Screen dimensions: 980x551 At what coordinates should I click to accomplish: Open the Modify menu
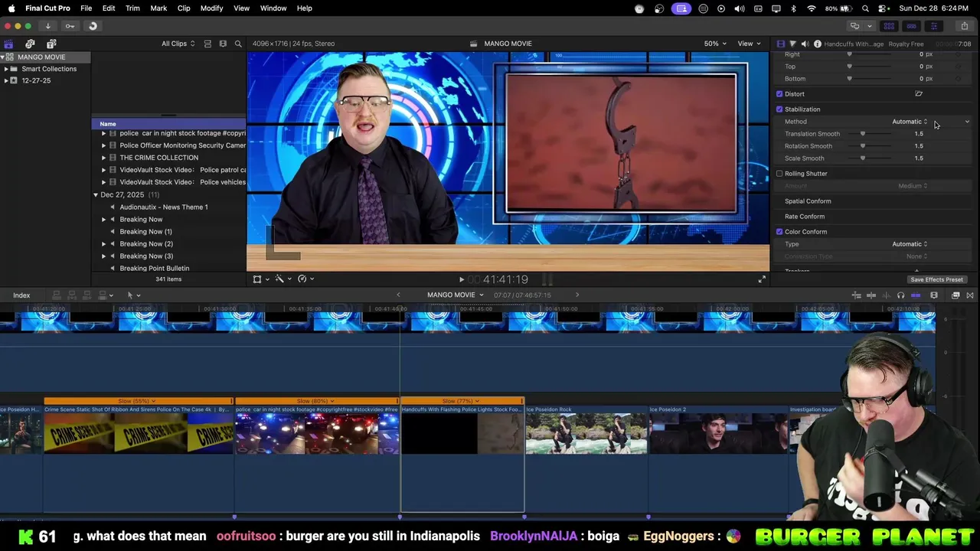point(211,8)
